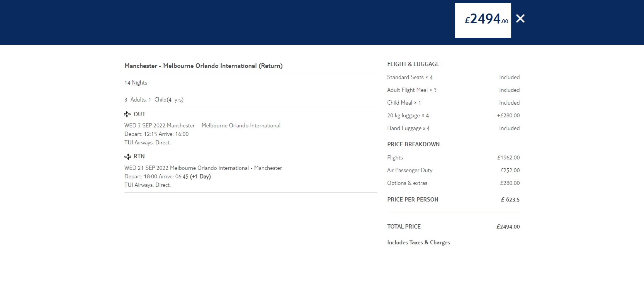Select the WED 21 SEP 2022 return flight line
644x293 pixels.
click(x=203, y=168)
